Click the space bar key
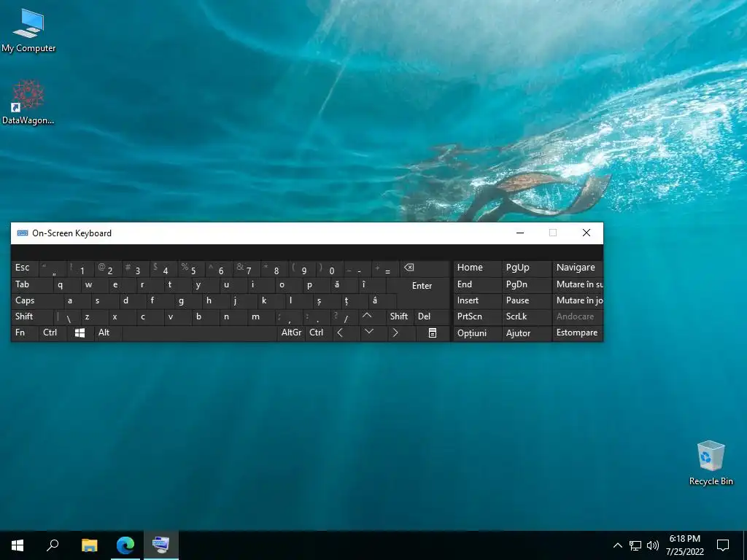747x560 pixels. pyautogui.click(x=199, y=332)
